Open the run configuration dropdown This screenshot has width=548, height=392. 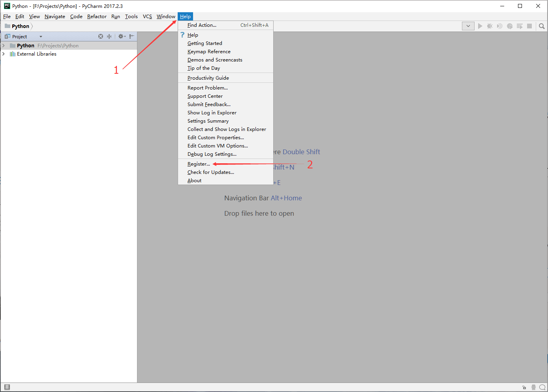pos(468,26)
